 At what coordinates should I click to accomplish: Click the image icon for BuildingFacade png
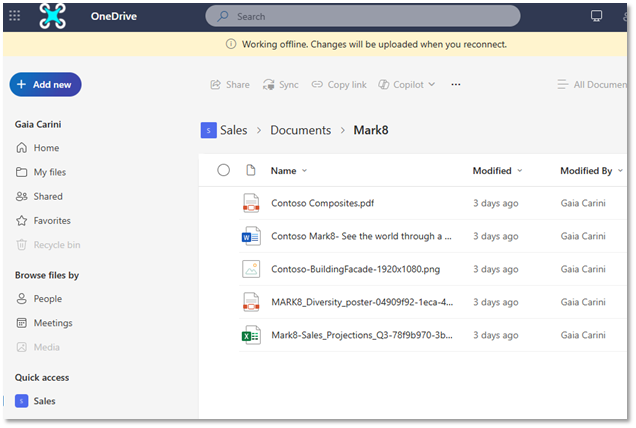coord(251,269)
